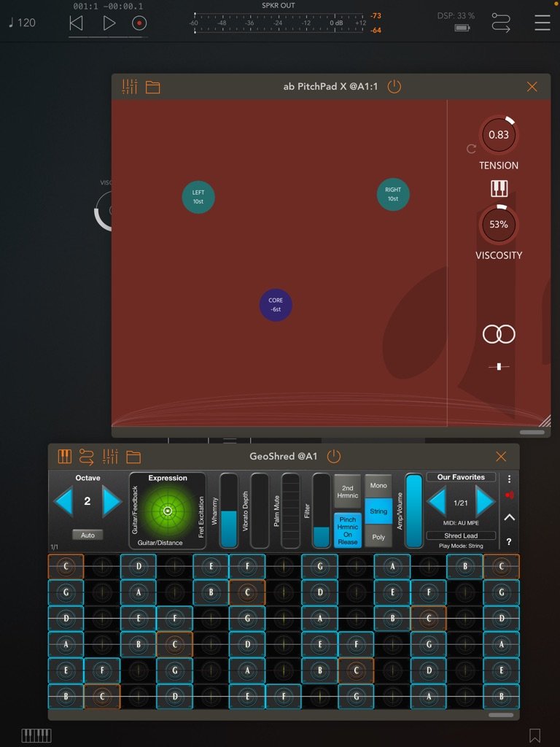This screenshot has height=747, width=560.
Task: Click the PitchPad X resize corner handle
Action: (545, 420)
